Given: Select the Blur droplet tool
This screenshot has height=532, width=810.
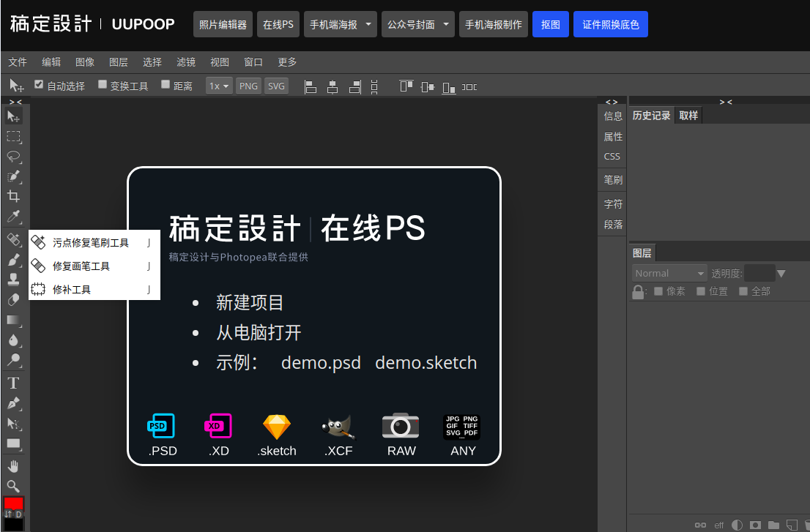Looking at the screenshot, I should tap(13, 340).
